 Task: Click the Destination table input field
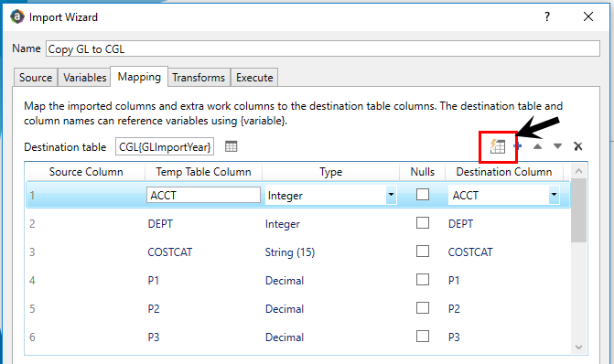pyautogui.click(x=165, y=146)
